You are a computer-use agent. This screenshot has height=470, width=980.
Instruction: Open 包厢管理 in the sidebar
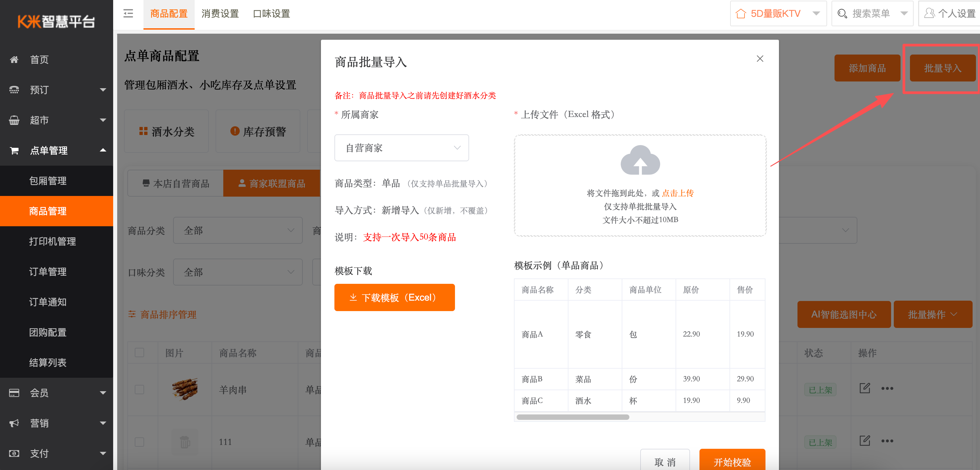(56, 181)
